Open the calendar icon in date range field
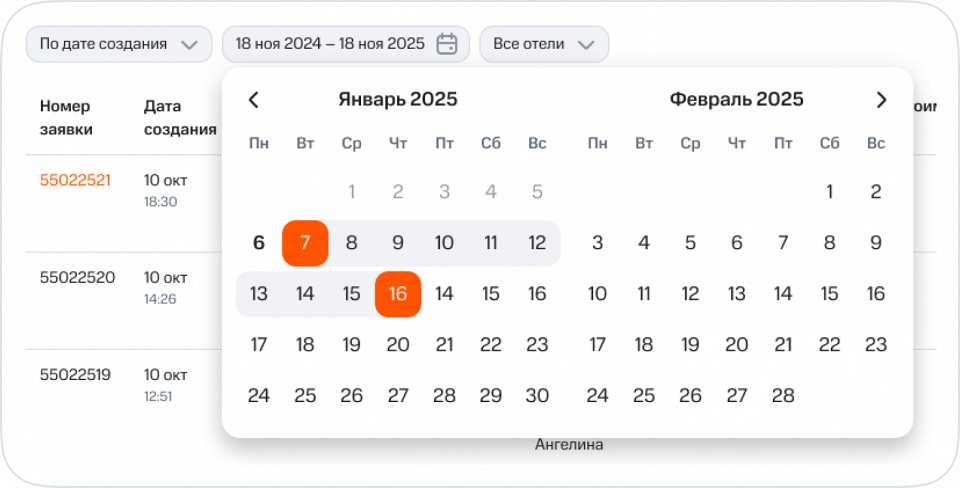960x488 pixels. (447, 44)
